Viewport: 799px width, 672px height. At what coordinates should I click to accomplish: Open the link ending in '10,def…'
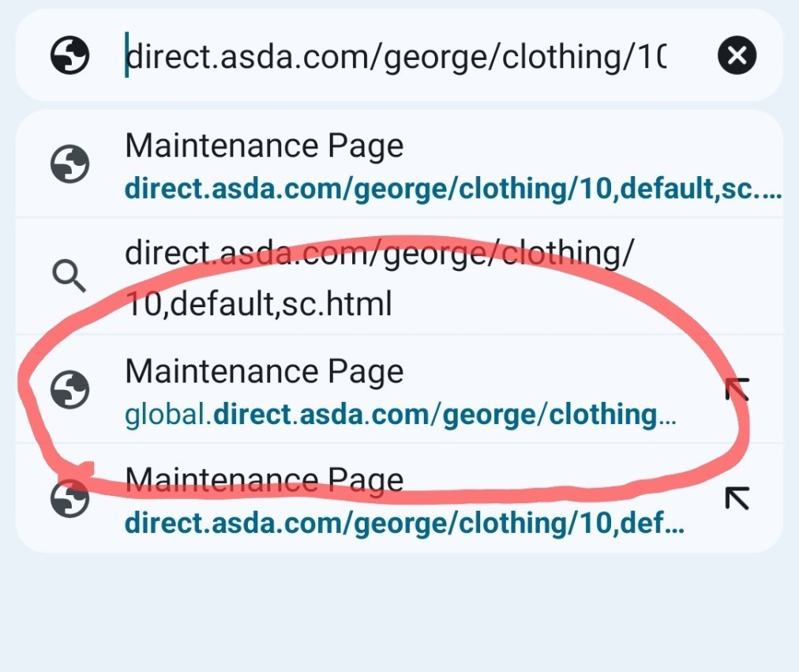point(404,523)
